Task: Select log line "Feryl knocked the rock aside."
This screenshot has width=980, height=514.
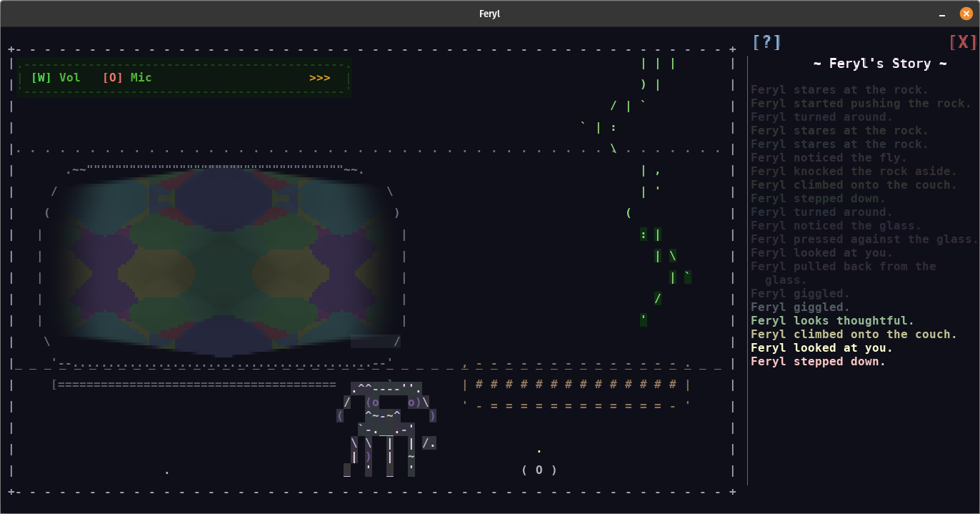Action: point(854,172)
